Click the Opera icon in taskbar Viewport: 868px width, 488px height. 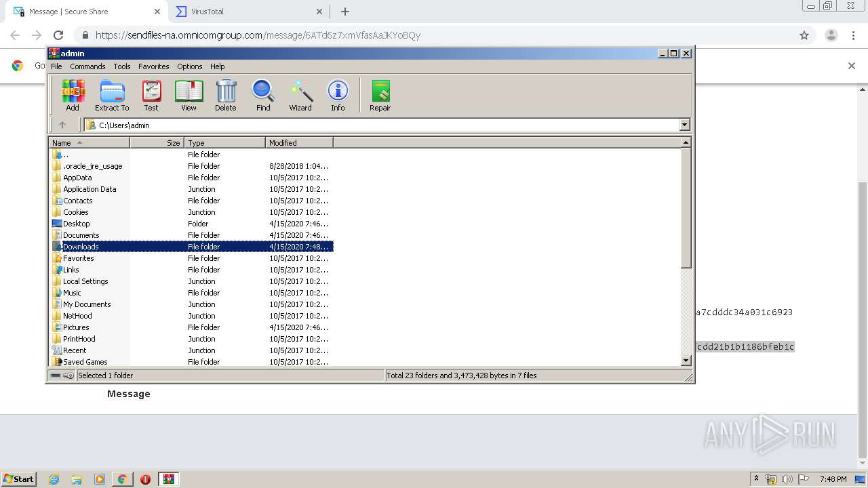(x=145, y=479)
